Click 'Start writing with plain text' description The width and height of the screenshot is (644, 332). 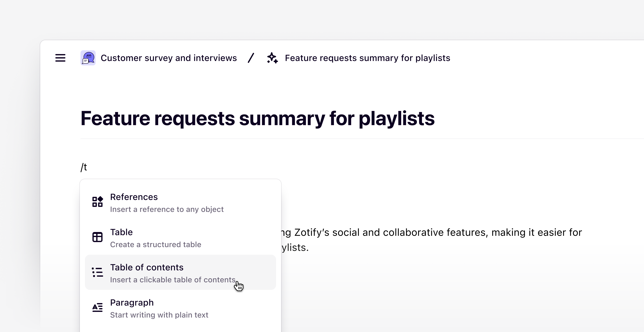pos(159,315)
